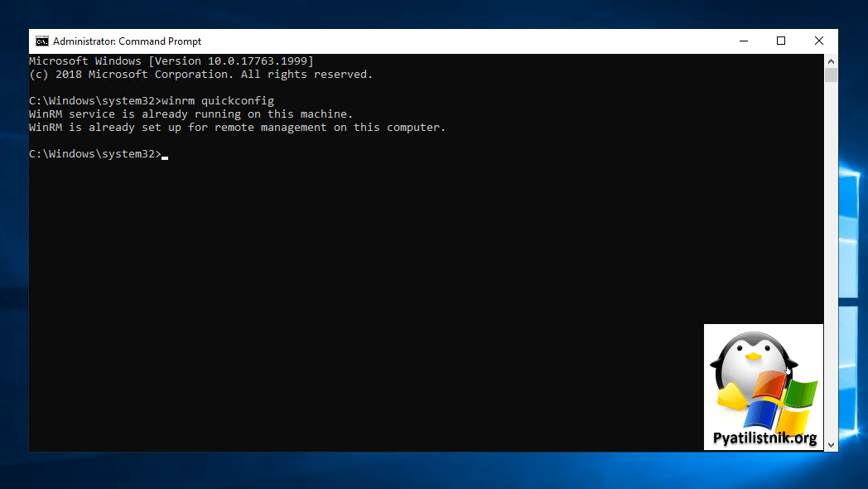The width and height of the screenshot is (868, 489).
Task: Maximize the Command Prompt window
Action: tap(781, 41)
